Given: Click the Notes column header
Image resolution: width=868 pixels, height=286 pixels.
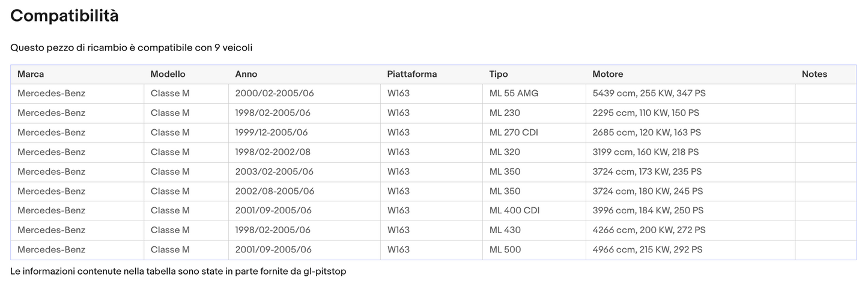Looking at the screenshot, I should (x=814, y=75).
